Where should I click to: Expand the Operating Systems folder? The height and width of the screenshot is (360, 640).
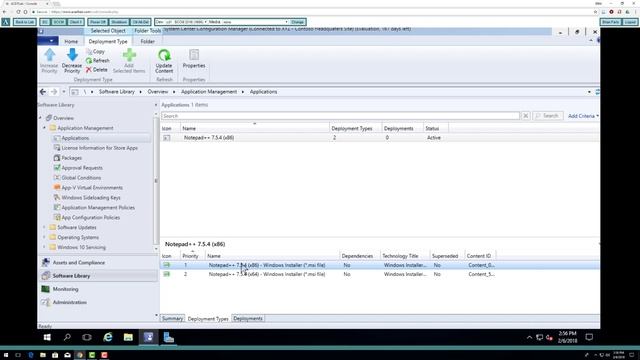[x=44, y=237]
